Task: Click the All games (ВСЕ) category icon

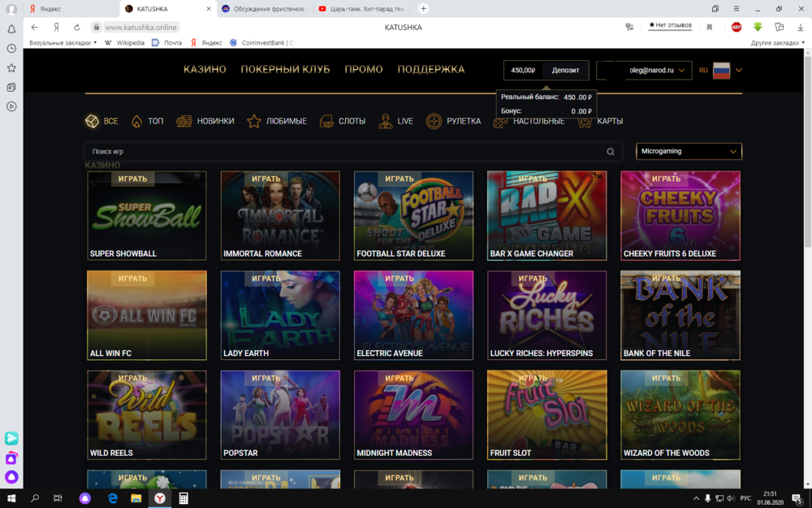Action: 92,121
